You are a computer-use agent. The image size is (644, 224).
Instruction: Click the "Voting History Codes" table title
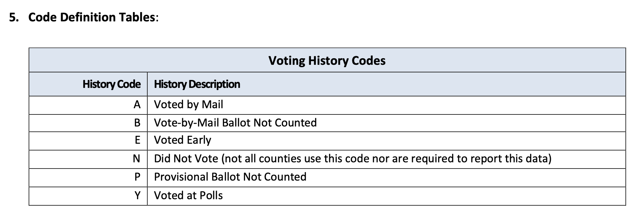tap(327, 61)
